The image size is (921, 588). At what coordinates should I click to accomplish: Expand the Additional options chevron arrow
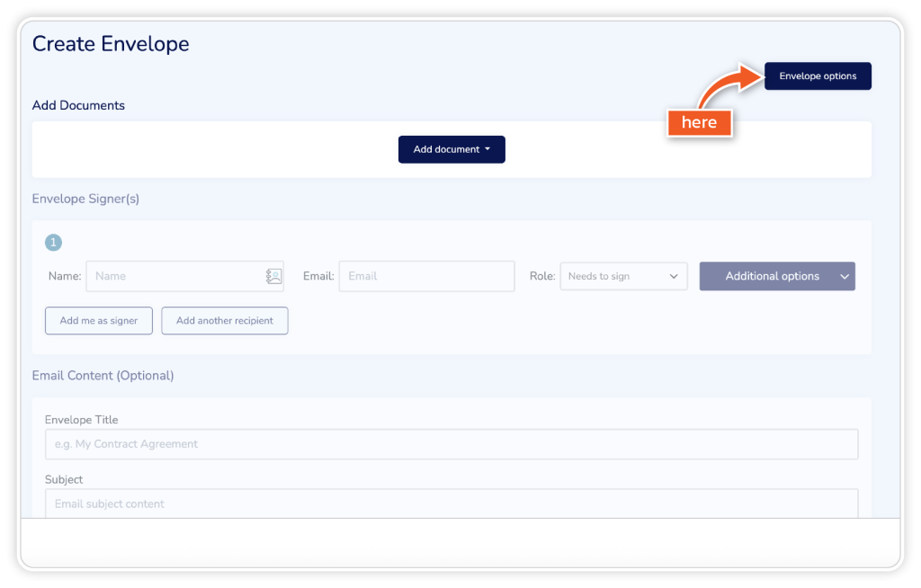click(845, 276)
